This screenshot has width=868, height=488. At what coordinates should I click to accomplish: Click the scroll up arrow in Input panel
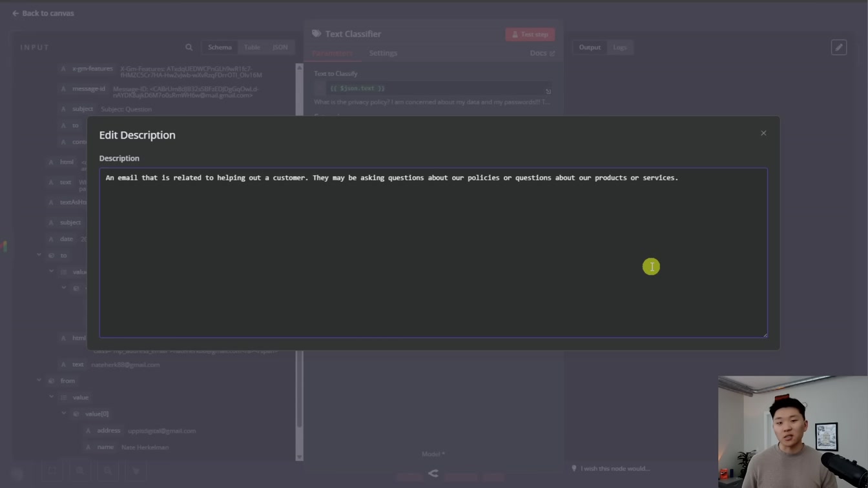299,67
